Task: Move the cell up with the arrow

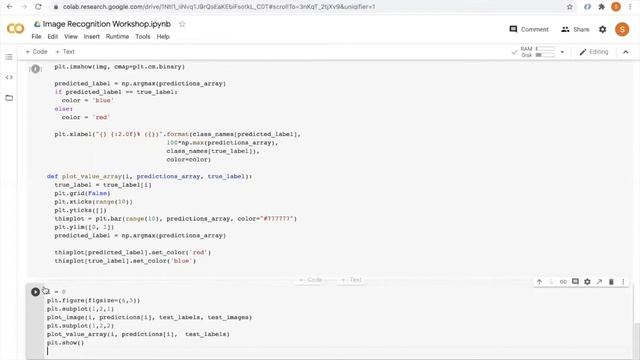Action: pos(539,282)
